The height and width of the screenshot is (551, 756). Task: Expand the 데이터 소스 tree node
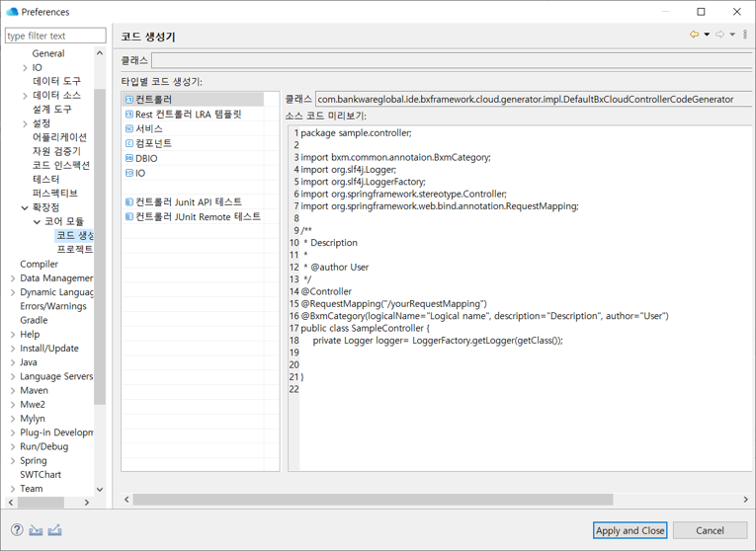pyautogui.click(x=25, y=96)
